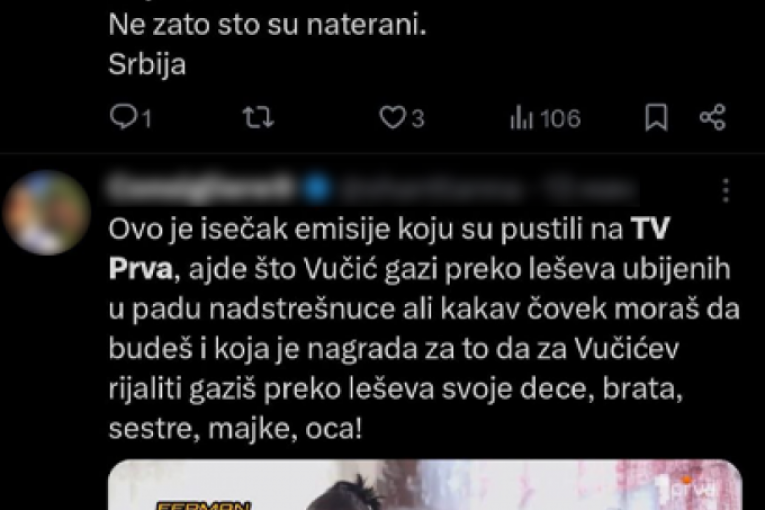
Task: Like the tweet with the heart icon
Action: 393,118
